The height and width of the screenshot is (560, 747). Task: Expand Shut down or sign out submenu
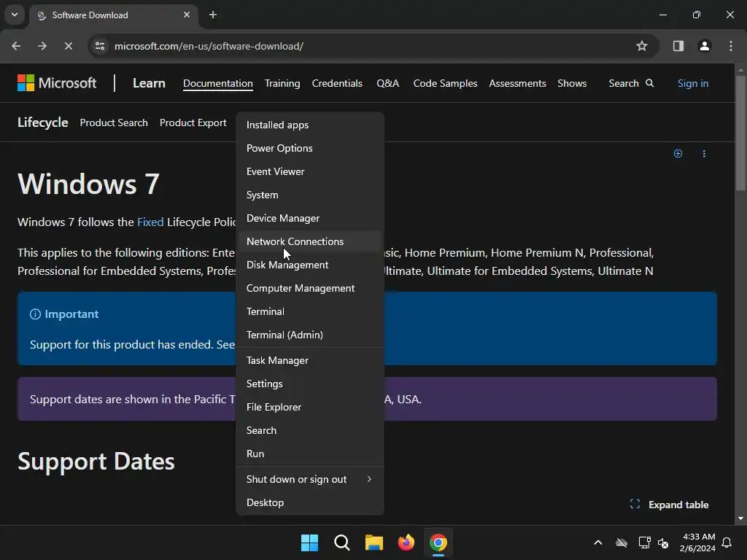tap(309, 480)
